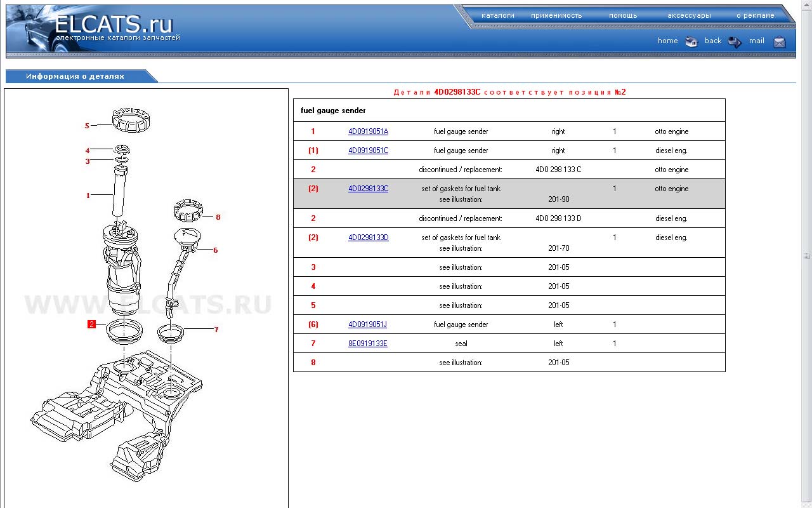
Task: Click position number 1 in diagram
Action: pos(88,196)
